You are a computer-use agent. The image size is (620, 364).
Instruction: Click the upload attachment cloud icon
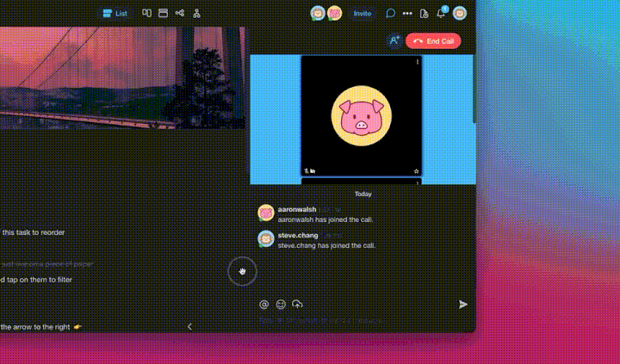(x=297, y=304)
